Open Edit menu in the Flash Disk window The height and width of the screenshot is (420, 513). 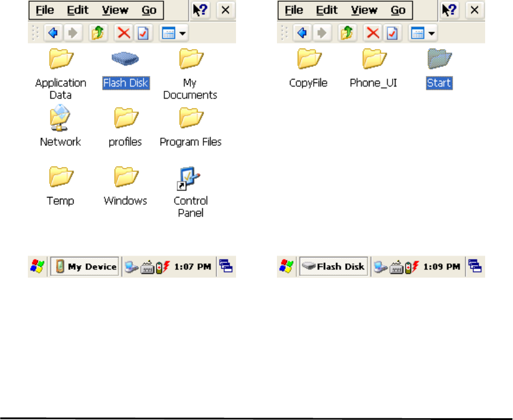pos(327,10)
